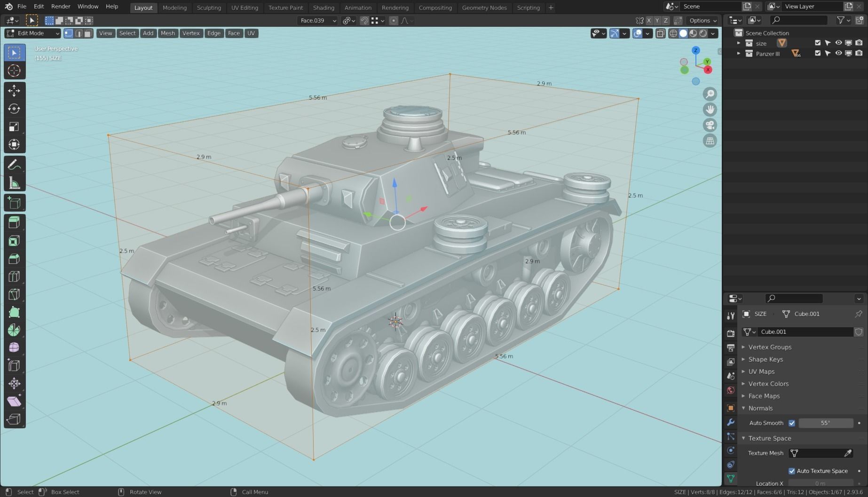This screenshot has width=868, height=497.
Task: Toggle camera view icon in viewport
Action: 710,125
